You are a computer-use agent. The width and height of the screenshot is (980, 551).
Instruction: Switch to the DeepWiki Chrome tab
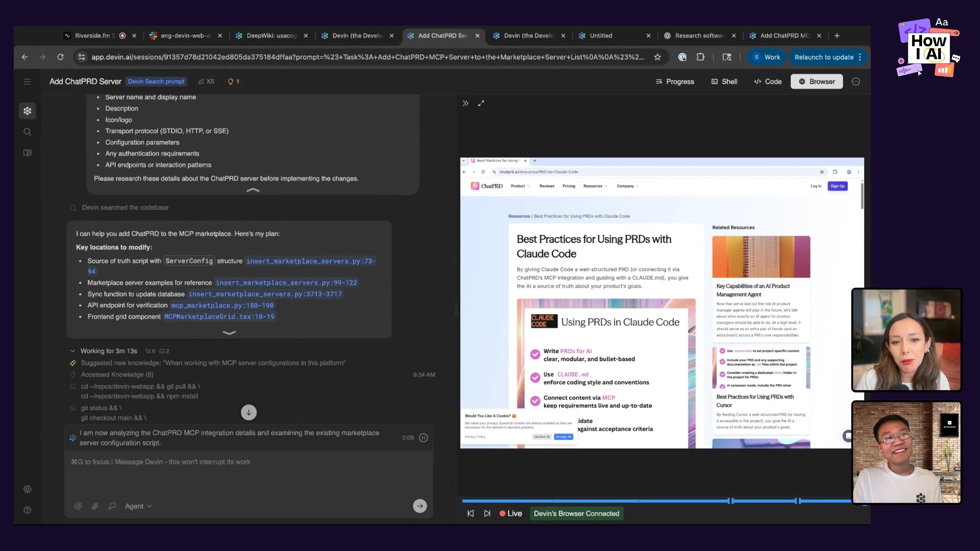coord(271,36)
